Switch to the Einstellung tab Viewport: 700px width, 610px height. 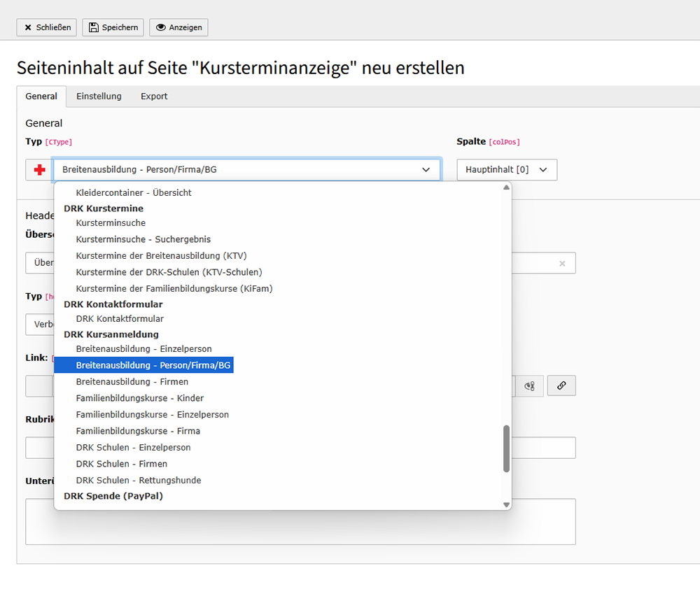99,97
